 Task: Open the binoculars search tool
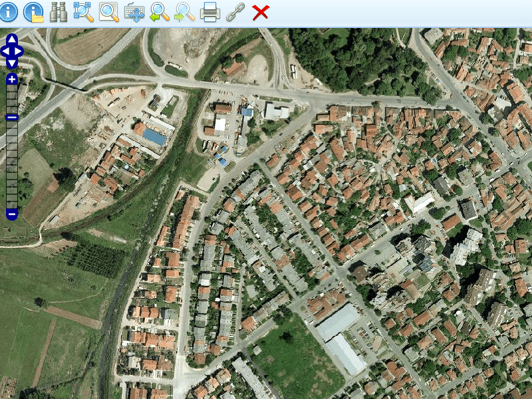pyautogui.click(x=59, y=12)
